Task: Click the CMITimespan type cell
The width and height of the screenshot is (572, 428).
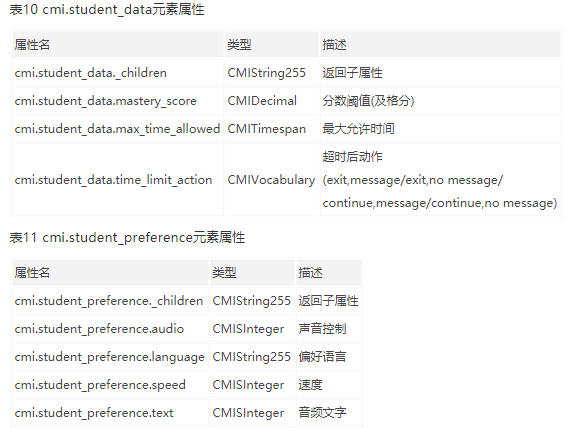Action: tap(272, 129)
